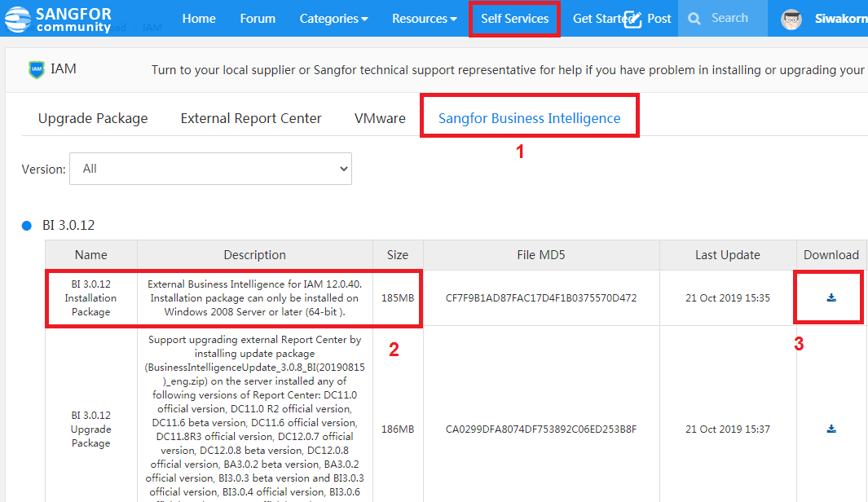Go to Home in navigation bar

click(199, 19)
